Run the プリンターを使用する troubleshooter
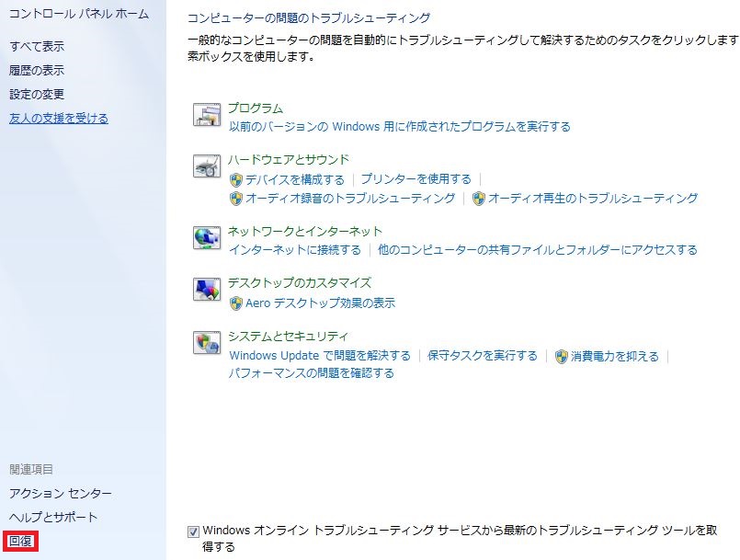This screenshot has height=560, width=740. [x=416, y=179]
